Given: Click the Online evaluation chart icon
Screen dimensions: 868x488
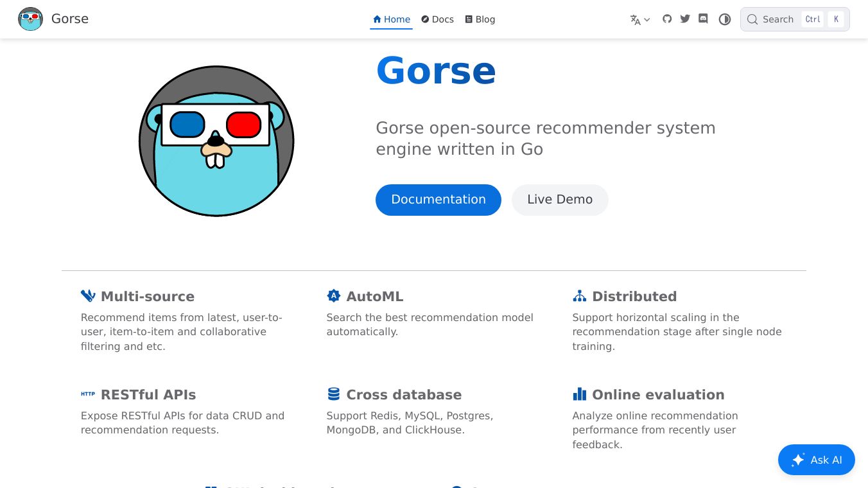Looking at the screenshot, I should (x=580, y=394).
